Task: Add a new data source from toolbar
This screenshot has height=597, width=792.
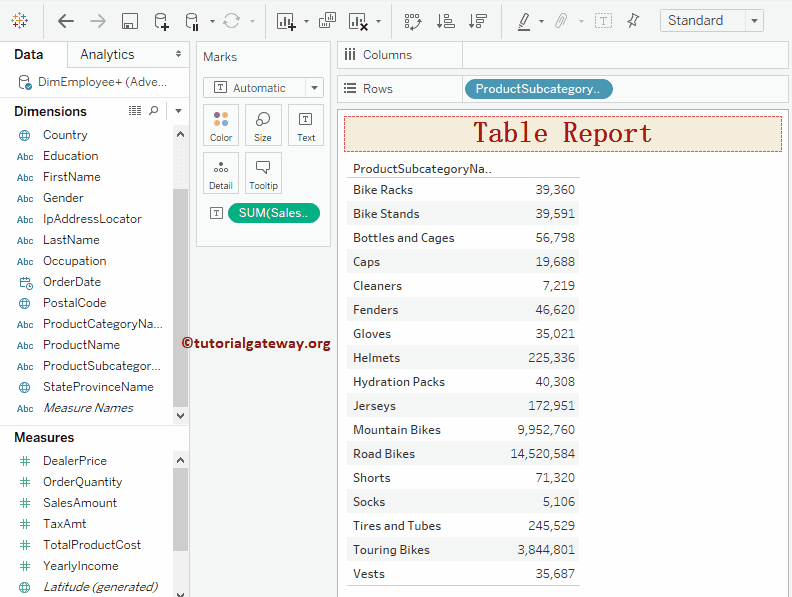Action: pos(161,21)
